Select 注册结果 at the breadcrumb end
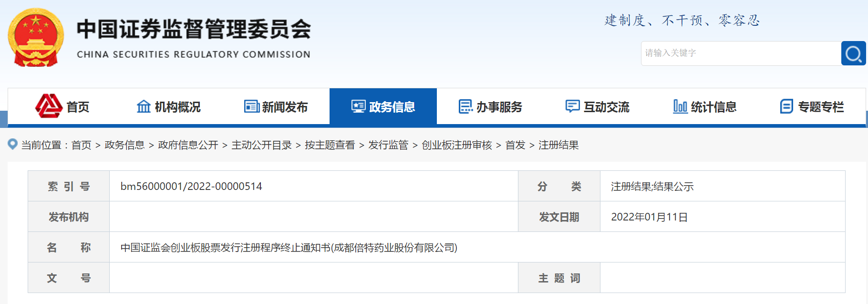The image size is (868, 304). click(558, 145)
